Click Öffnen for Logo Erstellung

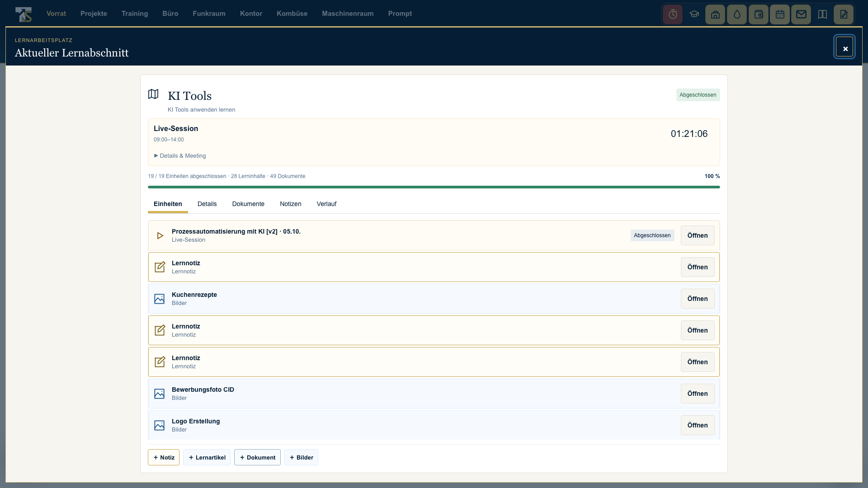pyautogui.click(x=698, y=425)
